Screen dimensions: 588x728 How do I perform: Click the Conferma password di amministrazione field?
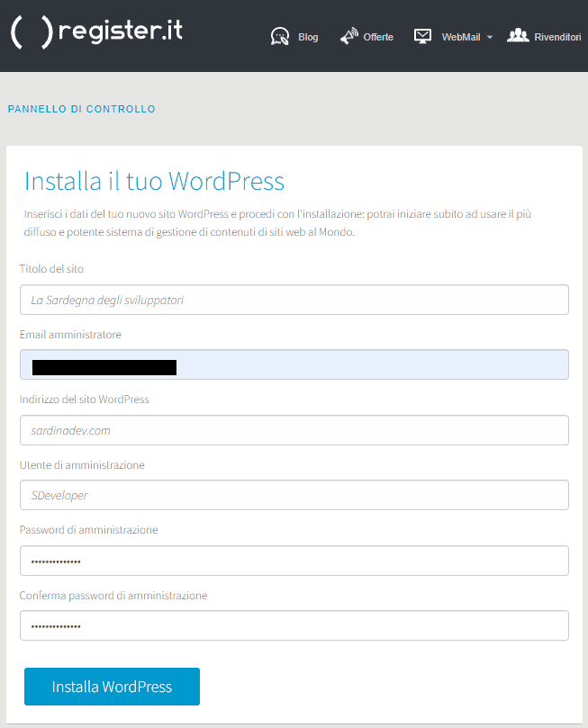coord(294,625)
